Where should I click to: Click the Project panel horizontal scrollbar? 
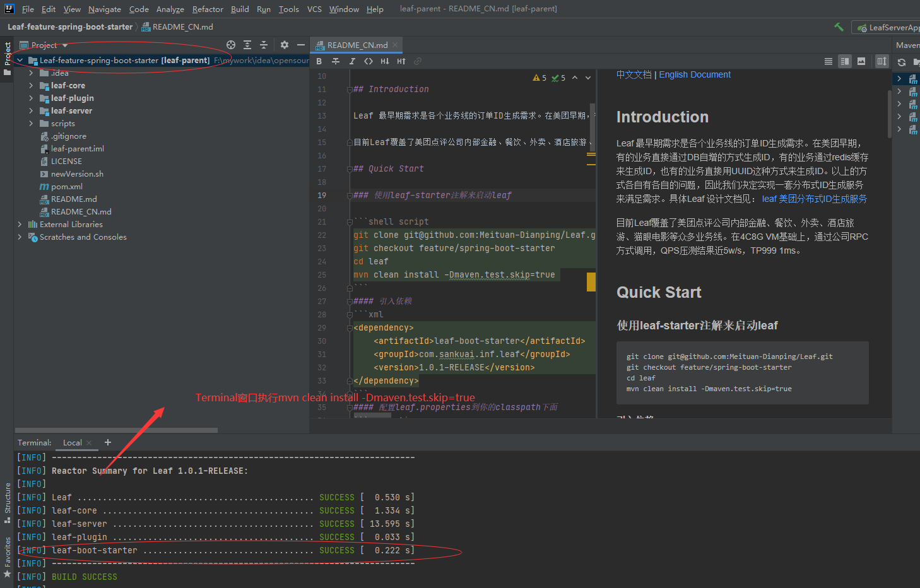[116, 430]
